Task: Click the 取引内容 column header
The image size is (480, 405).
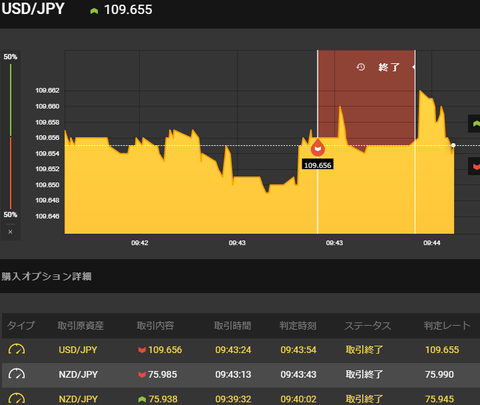Action: [155, 325]
